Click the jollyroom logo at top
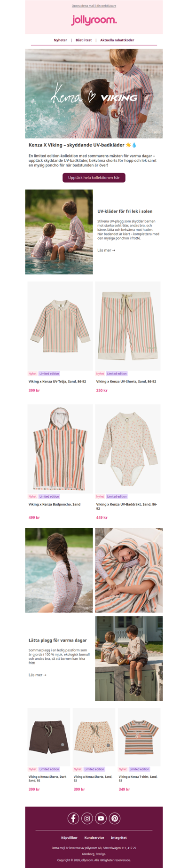 tap(94, 20)
